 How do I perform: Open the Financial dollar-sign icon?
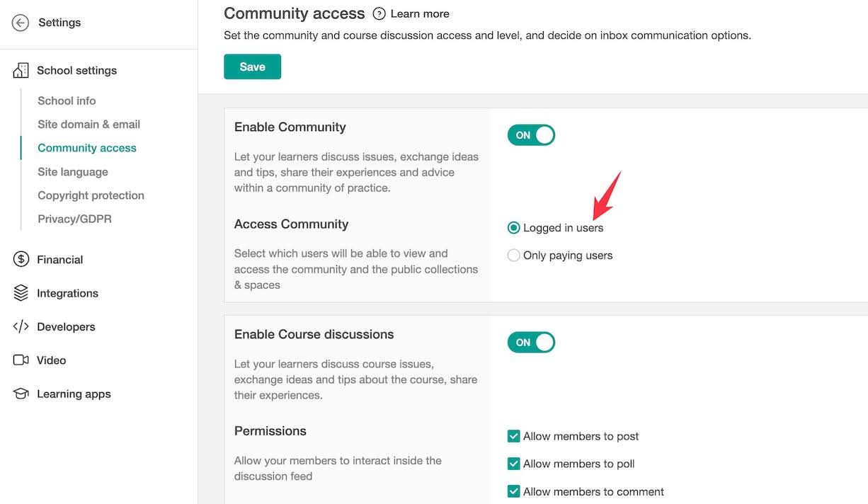click(21, 259)
